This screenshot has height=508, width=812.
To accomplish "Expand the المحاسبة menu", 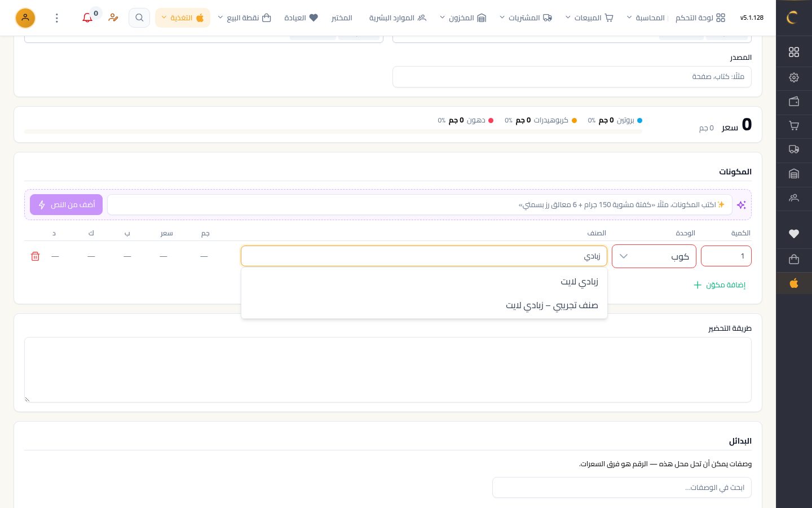I will click(x=646, y=18).
